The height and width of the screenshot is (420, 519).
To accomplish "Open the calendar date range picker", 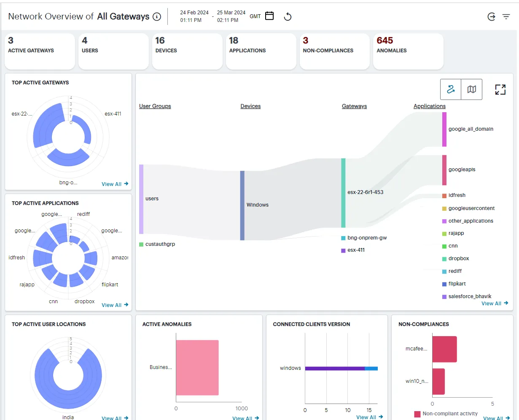I will point(269,16).
